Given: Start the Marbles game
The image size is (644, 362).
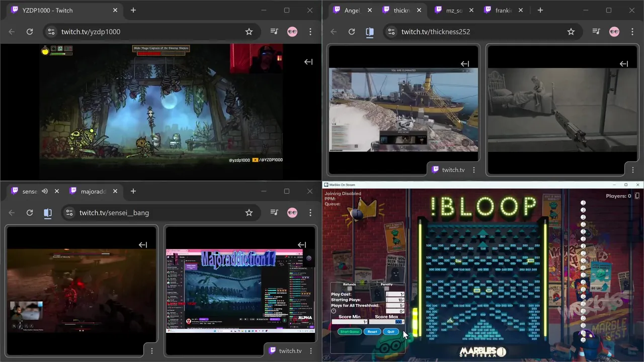Looking at the screenshot, I should pyautogui.click(x=350, y=332).
